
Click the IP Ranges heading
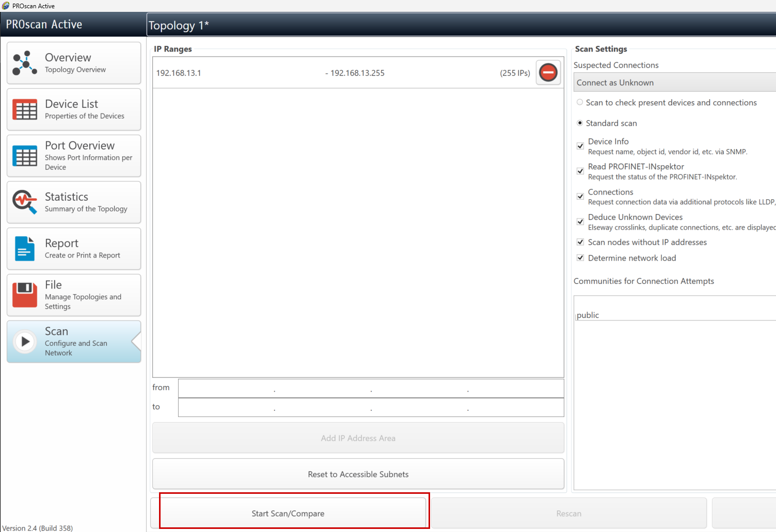(173, 49)
